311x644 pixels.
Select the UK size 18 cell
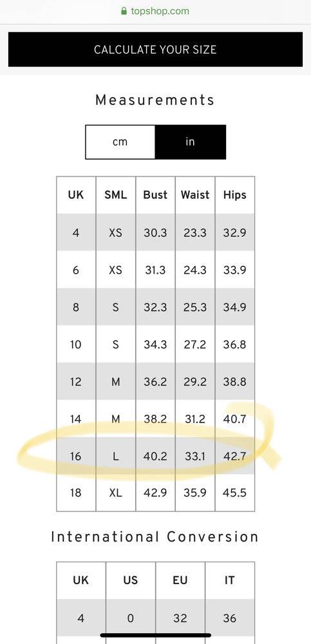point(76,493)
